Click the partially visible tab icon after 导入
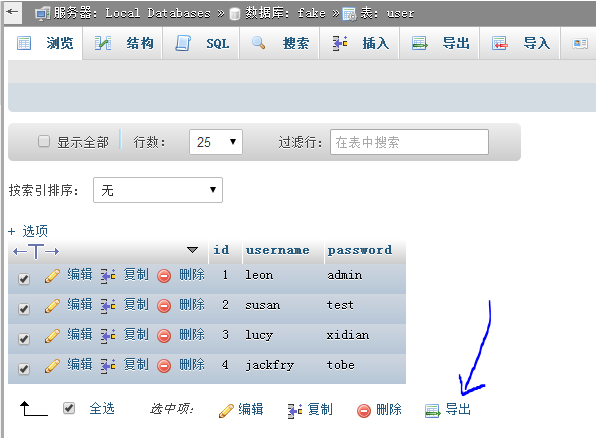Screen dimensions: 596x438 pos(580,43)
